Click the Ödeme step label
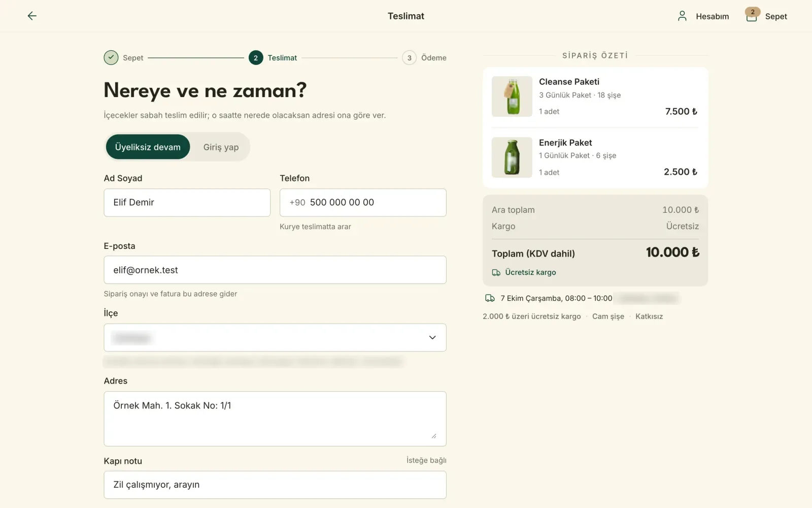The image size is (812, 508). point(434,58)
